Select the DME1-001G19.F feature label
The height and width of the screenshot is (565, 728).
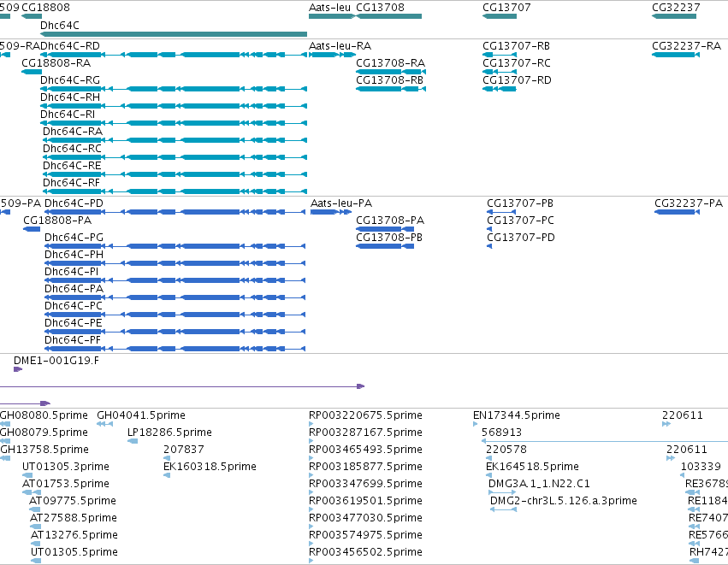pos(56,361)
